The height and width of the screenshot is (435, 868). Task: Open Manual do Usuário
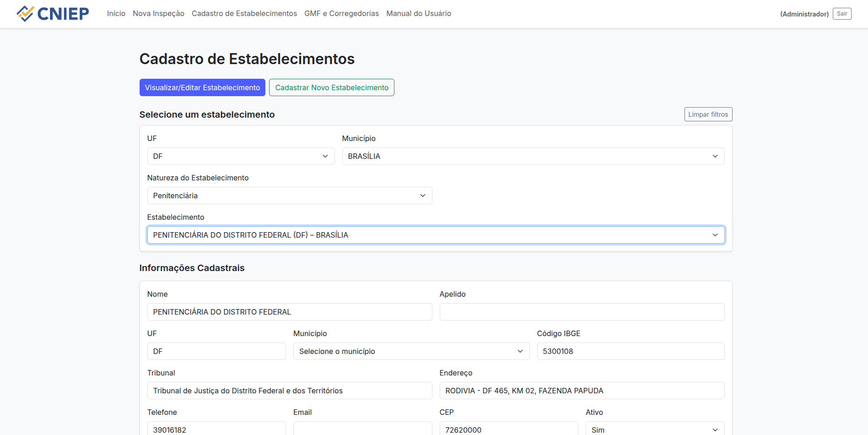[x=419, y=14]
